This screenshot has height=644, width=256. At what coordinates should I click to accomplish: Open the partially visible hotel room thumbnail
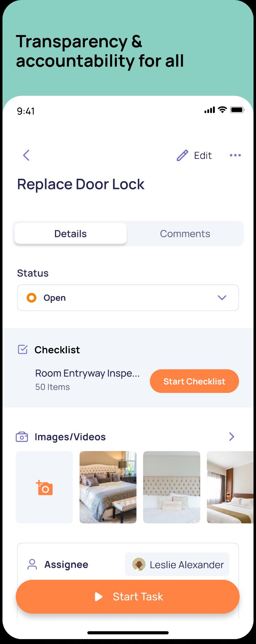(231, 487)
